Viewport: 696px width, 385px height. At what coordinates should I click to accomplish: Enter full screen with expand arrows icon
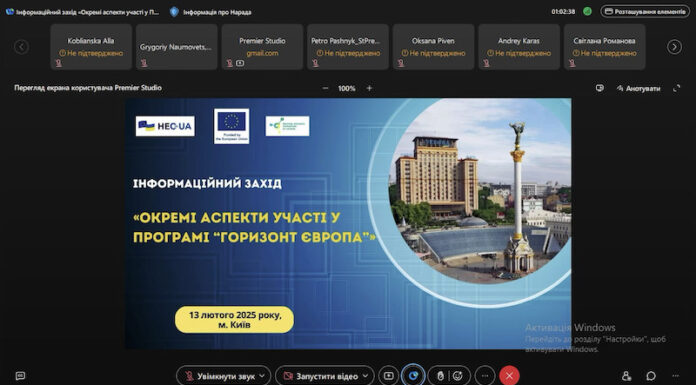(x=676, y=88)
